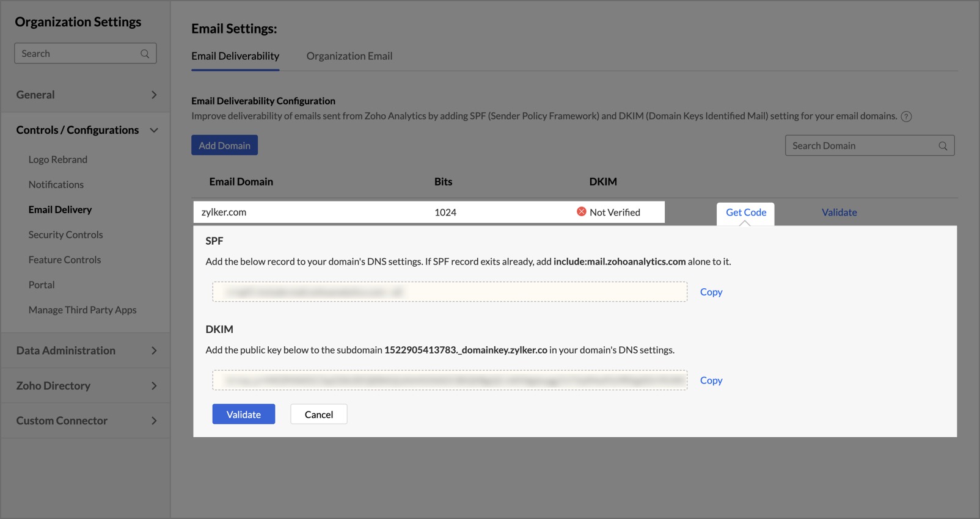
Task: Click the Add Domain button
Action: [x=224, y=145]
